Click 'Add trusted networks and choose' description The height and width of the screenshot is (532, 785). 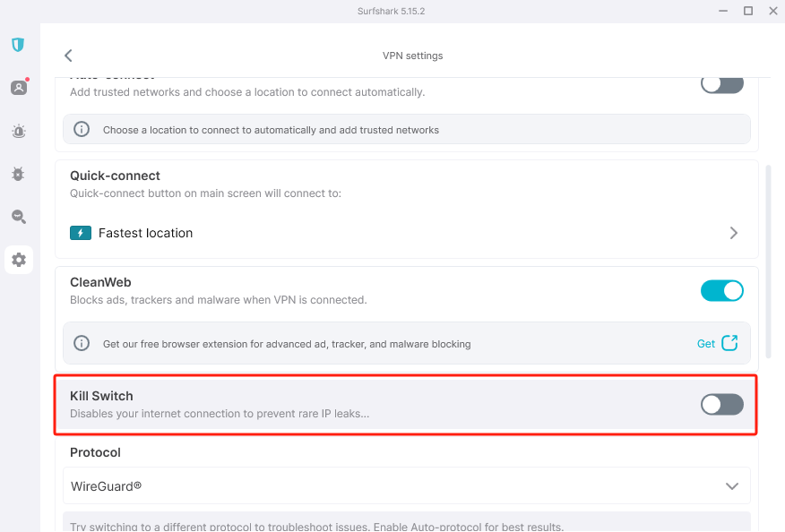247,92
